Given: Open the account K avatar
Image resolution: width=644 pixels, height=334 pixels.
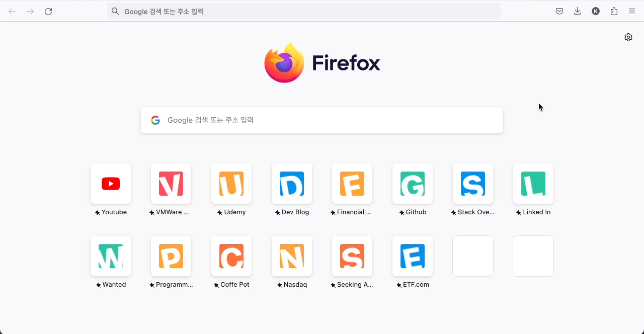Looking at the screenshot, I should point(596,11).
